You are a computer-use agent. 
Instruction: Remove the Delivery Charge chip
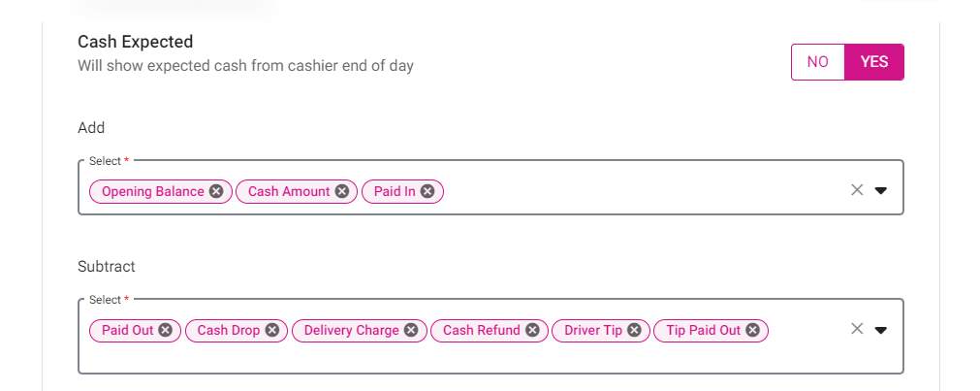[411, 330]
